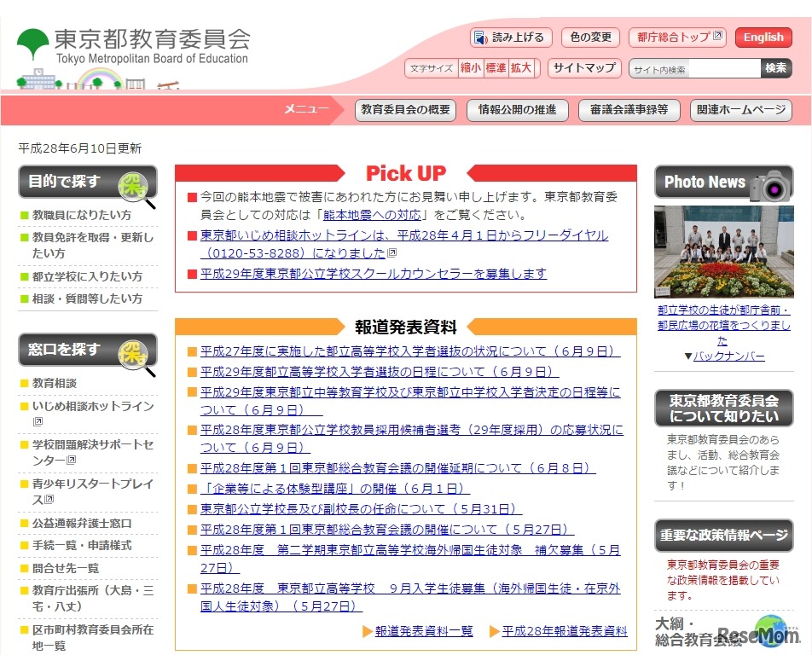
Task: Open the 審議会議事録等 menu item
Action: (629, 110)
